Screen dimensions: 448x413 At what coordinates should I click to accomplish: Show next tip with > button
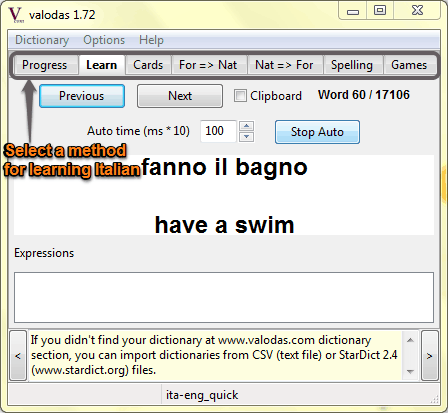click(x=430, y=356)
